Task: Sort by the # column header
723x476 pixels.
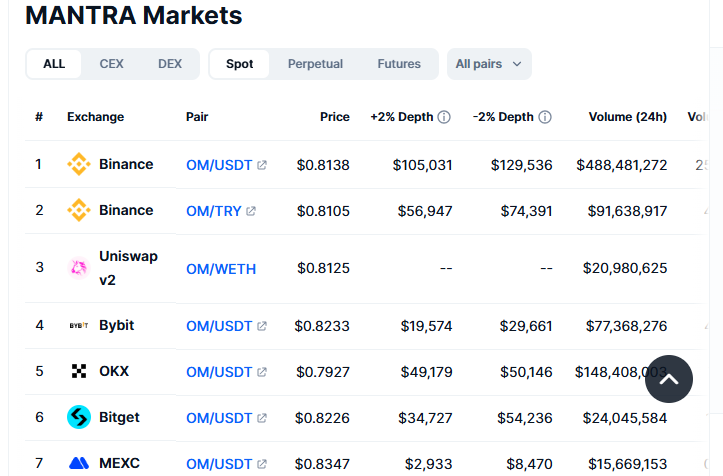Action: [x=39, y=117]
